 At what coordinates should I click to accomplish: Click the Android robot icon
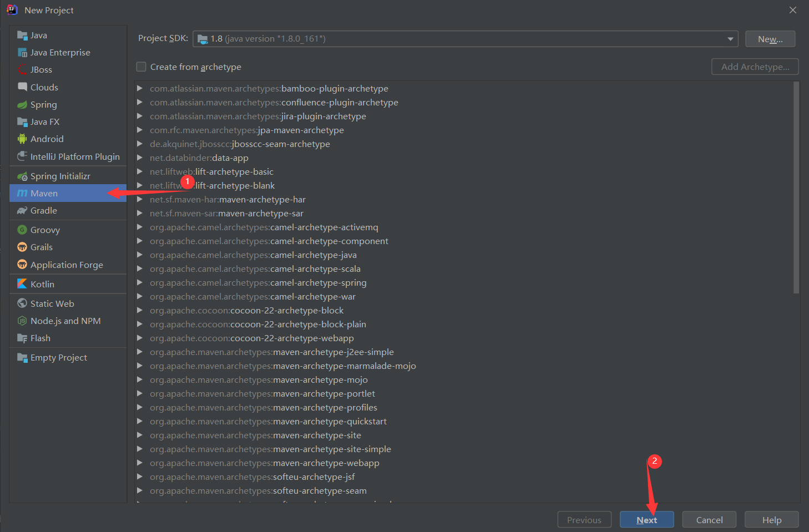[22, 139]
